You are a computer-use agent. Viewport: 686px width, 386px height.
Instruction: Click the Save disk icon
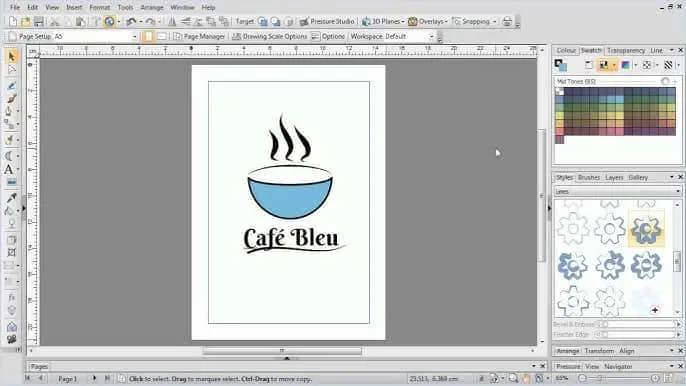39,21
